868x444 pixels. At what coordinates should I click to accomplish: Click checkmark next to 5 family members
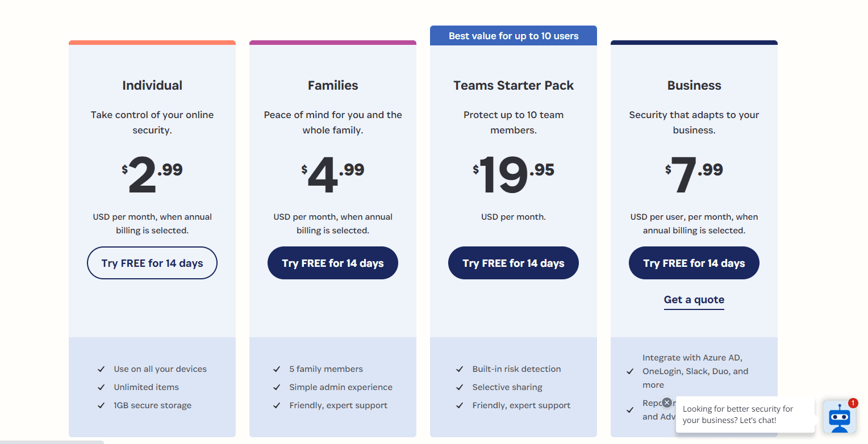point(277,369)
